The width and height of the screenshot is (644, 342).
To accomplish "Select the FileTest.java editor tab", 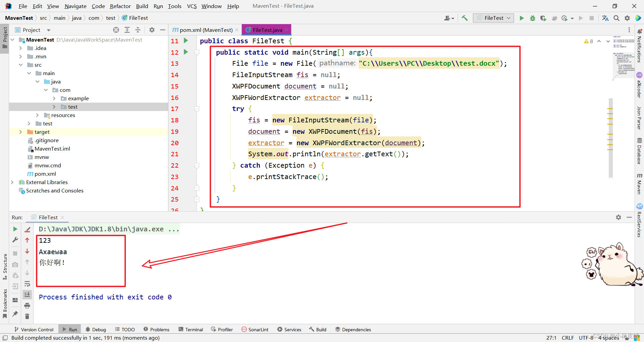I will point(267,30).
